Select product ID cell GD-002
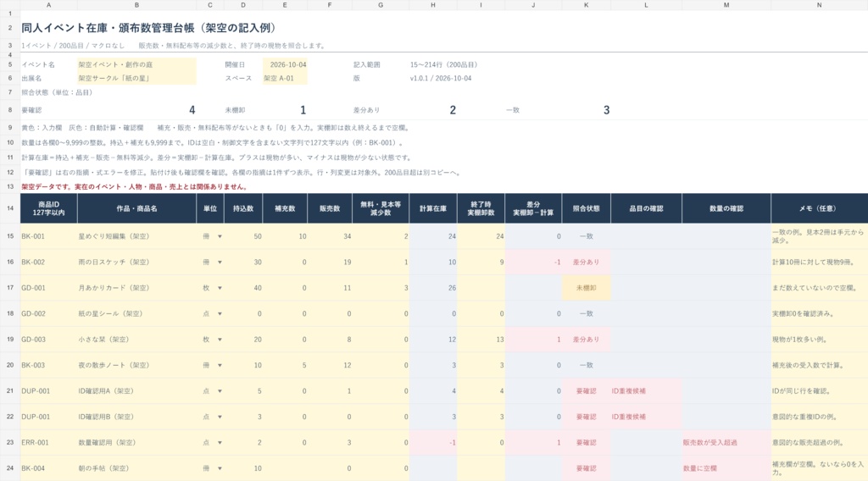 pyautogui.click(x=48, y=314)
